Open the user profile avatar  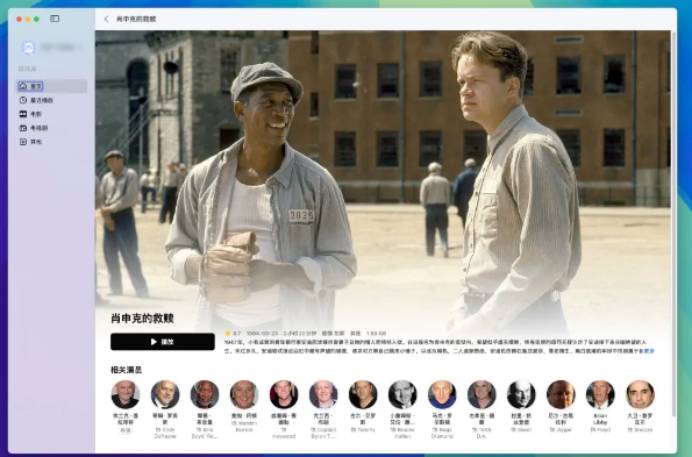pyautogui.click(x=28, y=48)
